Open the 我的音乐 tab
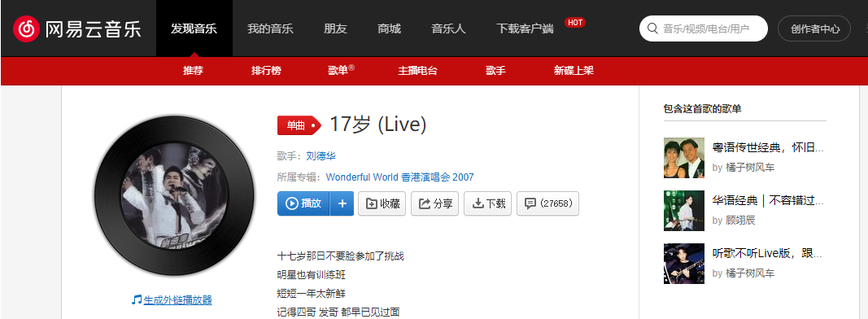 270,28
